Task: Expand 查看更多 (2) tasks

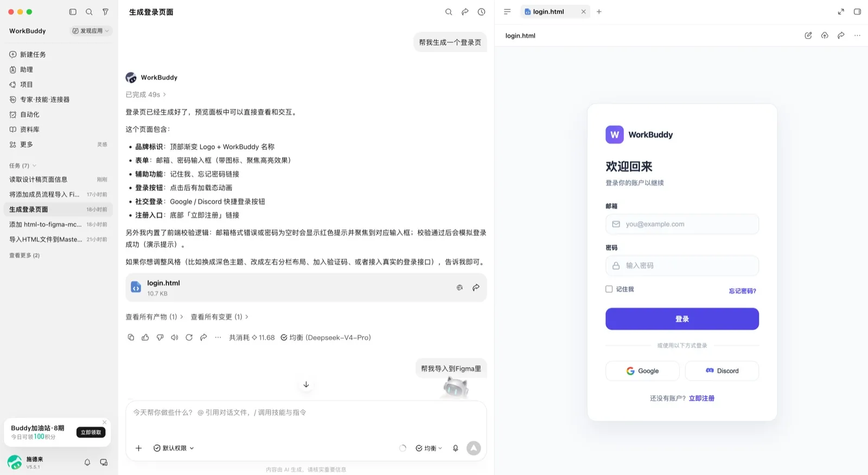Action: 24,255
